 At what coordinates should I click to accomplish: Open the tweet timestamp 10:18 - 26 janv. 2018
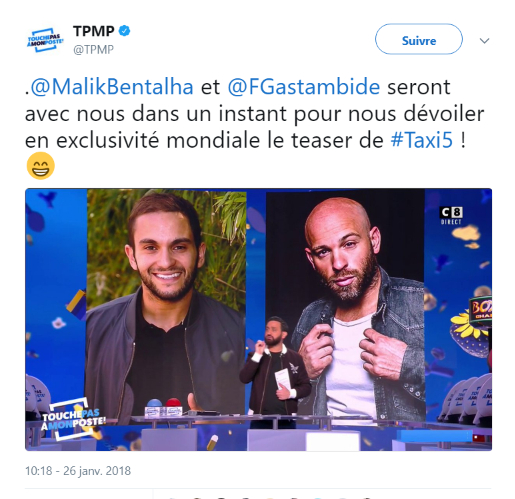tap(78, 471)
